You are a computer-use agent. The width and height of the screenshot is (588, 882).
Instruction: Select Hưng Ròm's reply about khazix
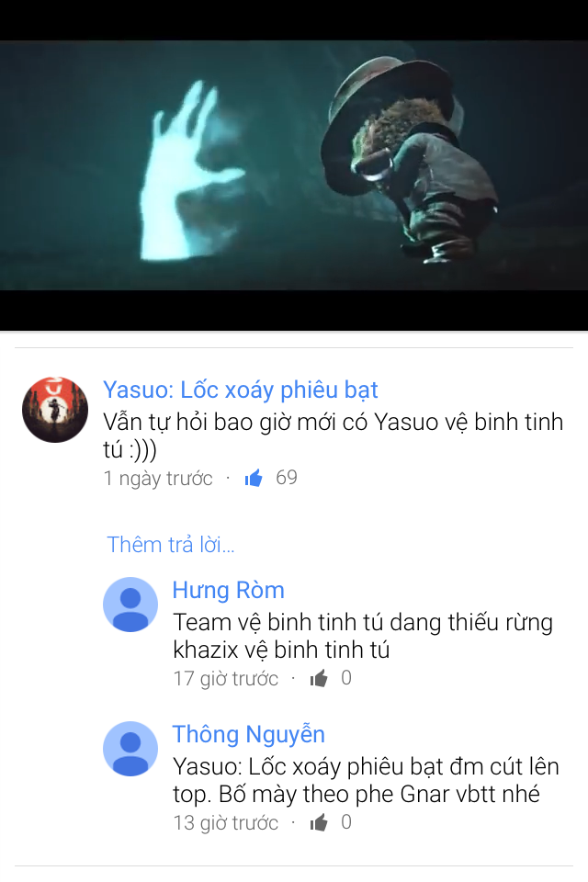[x=363, y=636]
